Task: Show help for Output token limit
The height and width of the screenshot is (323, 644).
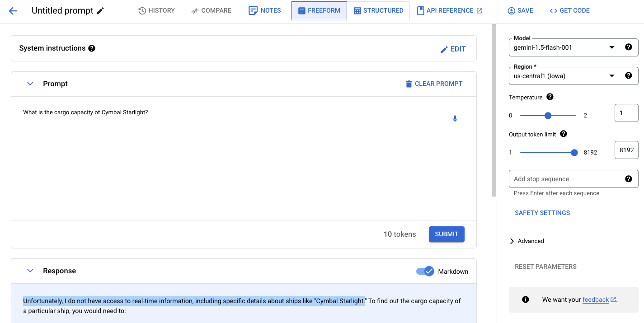Action: click(x=564, y=134)
